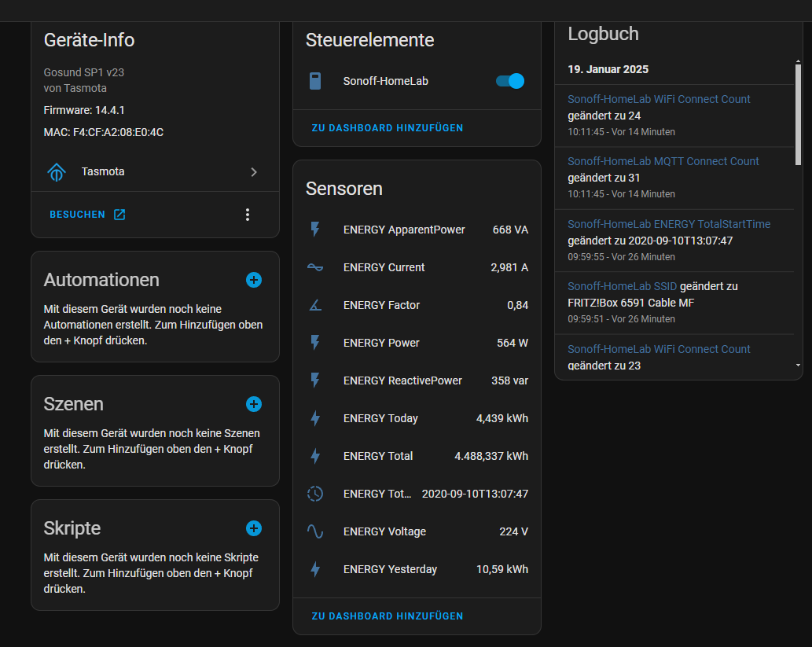Viewport: 812px width, 647px height.
Task: Click the ENERGY TotalStartTime clock icon
Action: (x=315, y=494)
